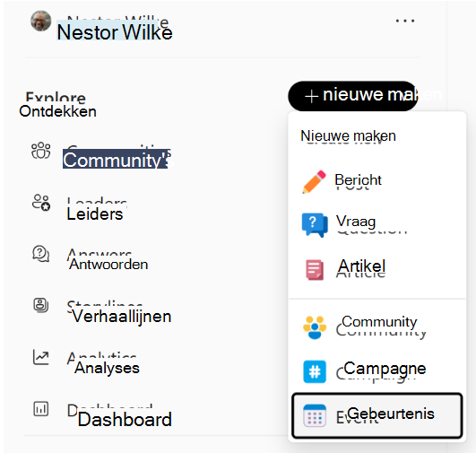
Task: Click the 'nieuwe maken' create button
Action: (x=353, y=96)
